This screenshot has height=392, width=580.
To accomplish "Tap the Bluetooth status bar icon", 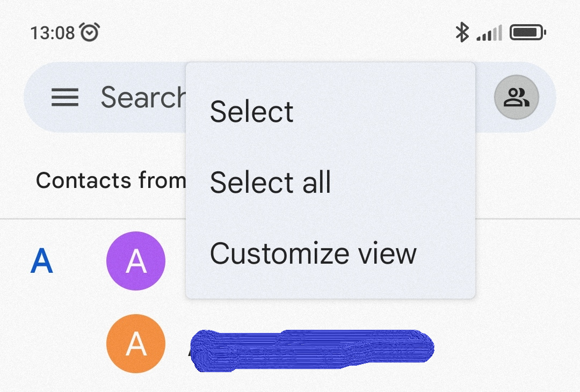I will point(461,33).
